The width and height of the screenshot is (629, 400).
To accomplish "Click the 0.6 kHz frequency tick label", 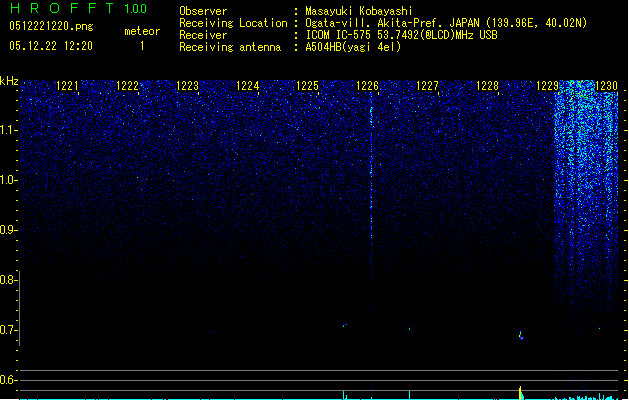I will tap(8, 380).
